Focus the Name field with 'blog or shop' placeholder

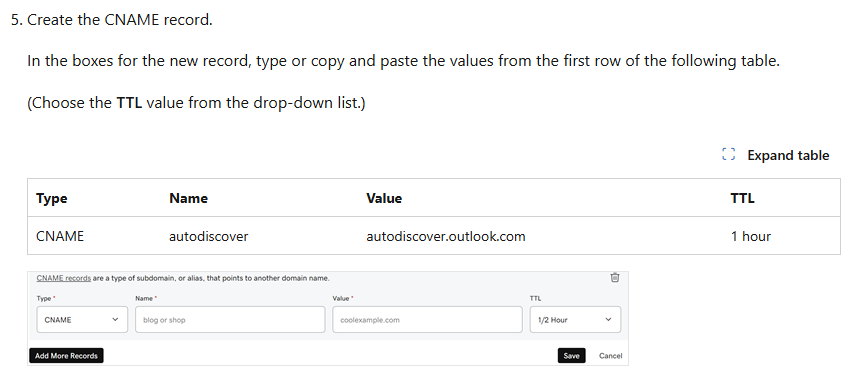coord(230,320)
